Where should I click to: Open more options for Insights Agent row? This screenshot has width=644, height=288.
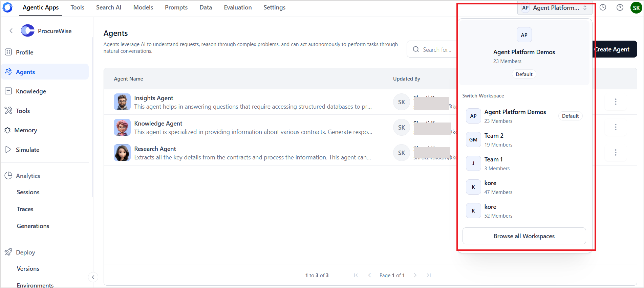click(616, 102)
